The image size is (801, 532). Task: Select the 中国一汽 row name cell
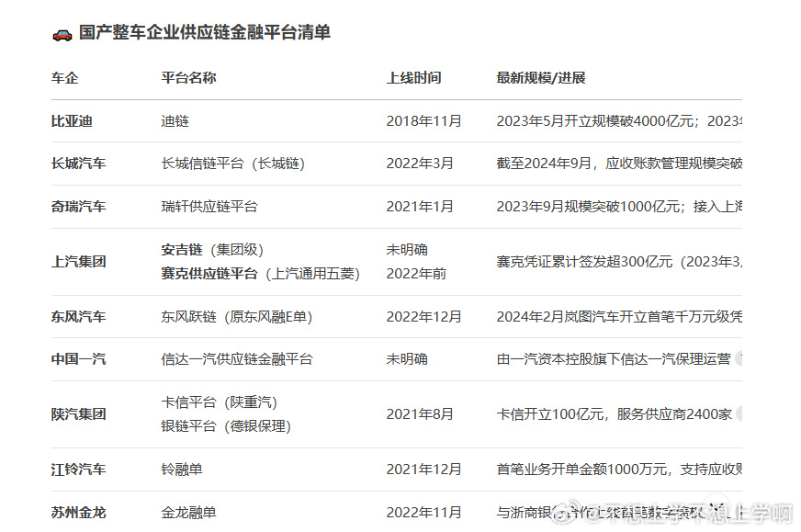[x=79, y=359]
